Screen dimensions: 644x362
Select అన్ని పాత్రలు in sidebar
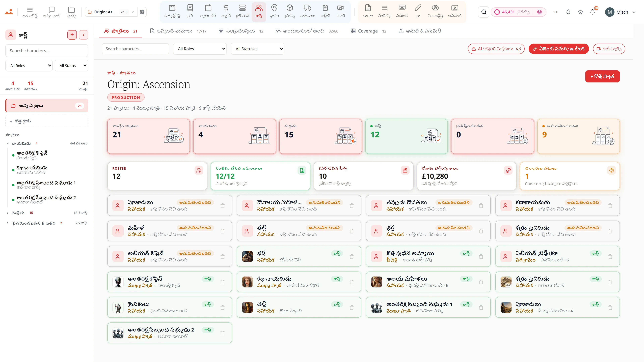click(47, 106)
